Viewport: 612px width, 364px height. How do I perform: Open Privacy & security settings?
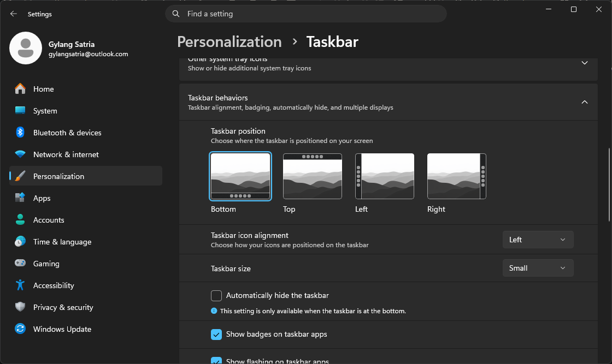coord(86,307)
